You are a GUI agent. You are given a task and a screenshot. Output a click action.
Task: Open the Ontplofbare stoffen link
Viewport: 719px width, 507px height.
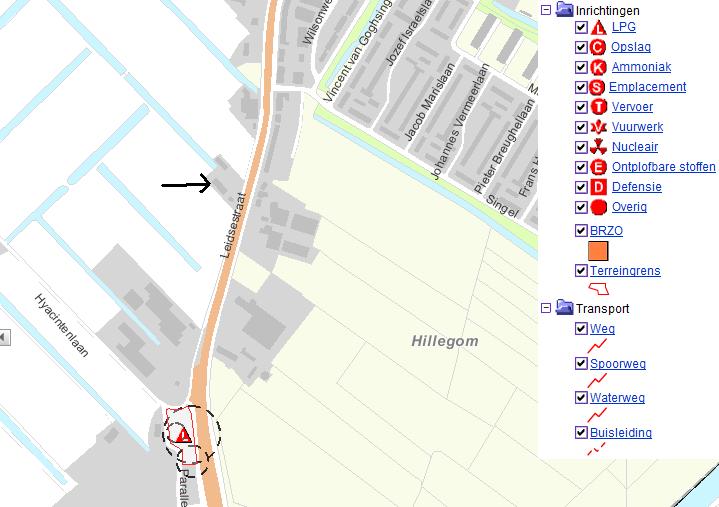click(x=664, y=167)
